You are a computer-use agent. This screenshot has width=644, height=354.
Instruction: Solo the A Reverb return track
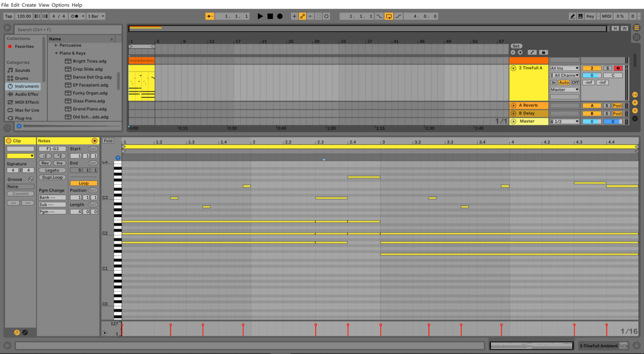[x=606, y=105]
